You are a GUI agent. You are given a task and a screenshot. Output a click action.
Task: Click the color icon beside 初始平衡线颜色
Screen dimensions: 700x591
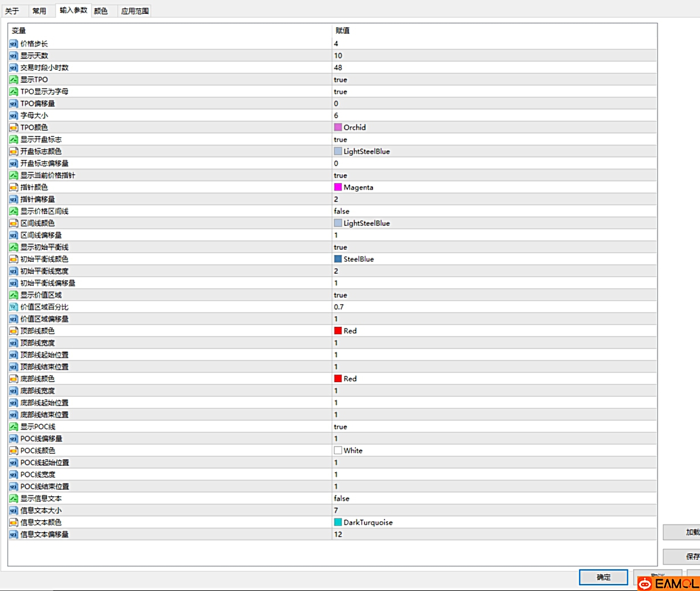(14, 259)
